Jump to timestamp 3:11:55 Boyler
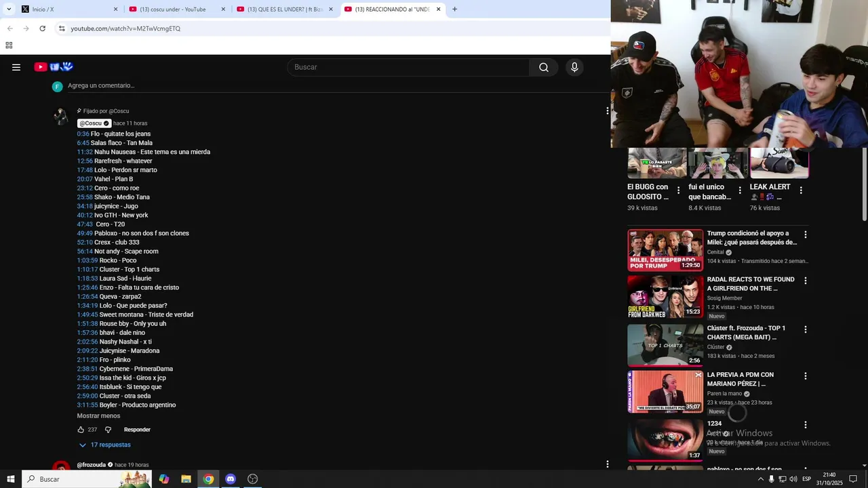868x488 pixels. pyautogui.click(x=87, y=405)
